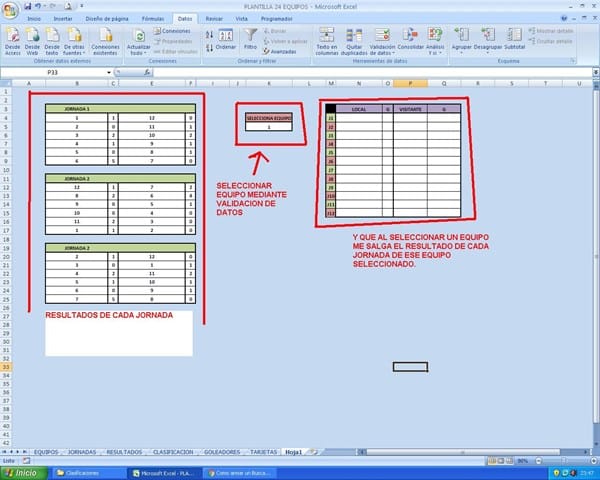Click Consolidar in data tools

coord(411,39)
